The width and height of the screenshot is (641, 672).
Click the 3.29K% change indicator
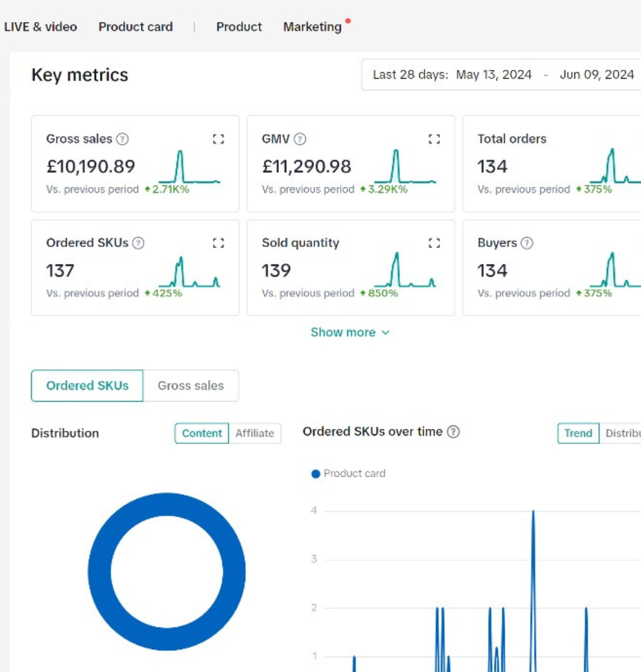click(x=384, y=189)
